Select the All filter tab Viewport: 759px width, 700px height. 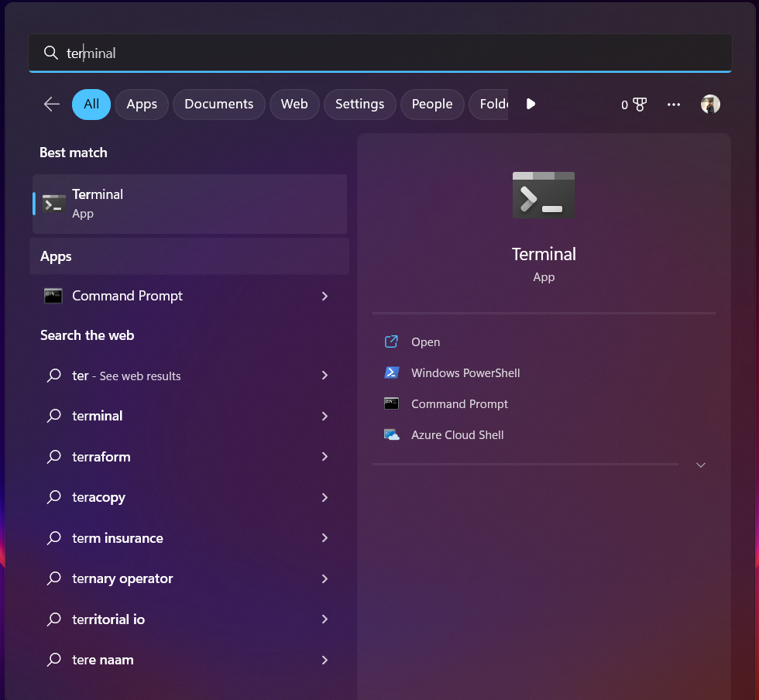[x=91, y=104]
